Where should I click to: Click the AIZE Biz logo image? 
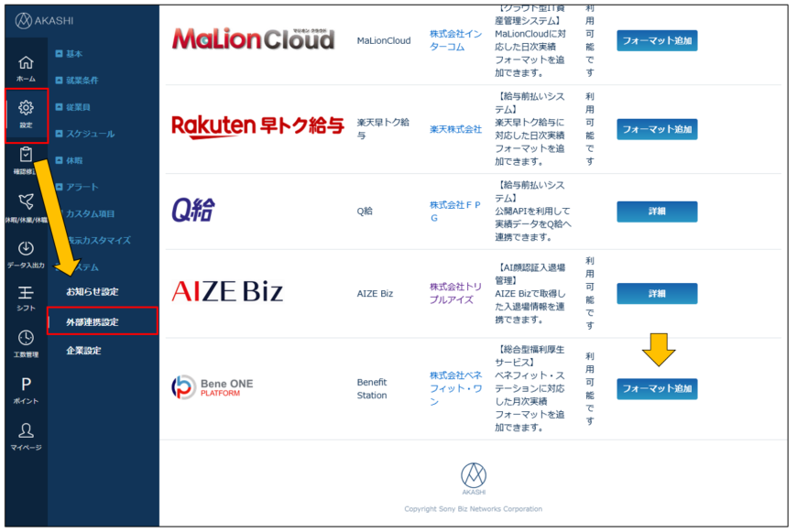point(227,292)
